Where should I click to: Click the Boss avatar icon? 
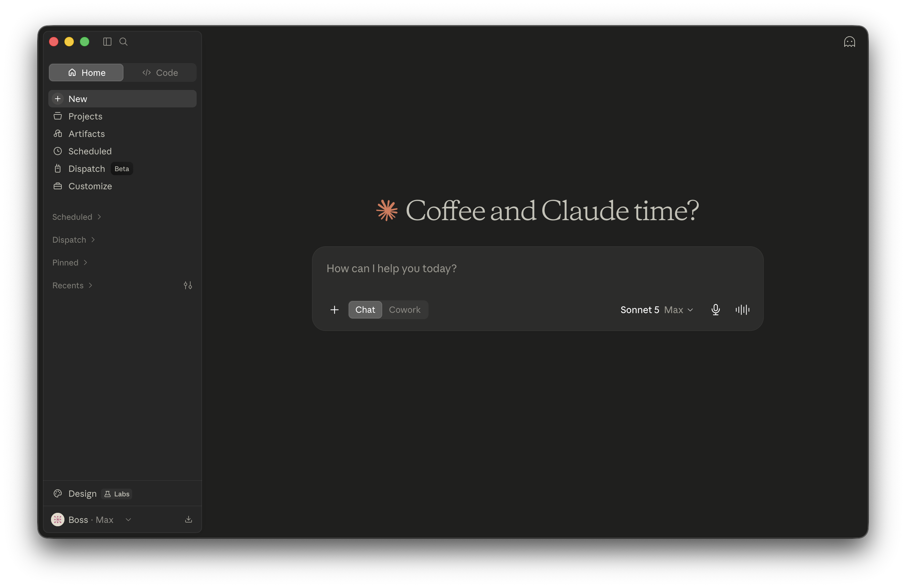point(57,520)
